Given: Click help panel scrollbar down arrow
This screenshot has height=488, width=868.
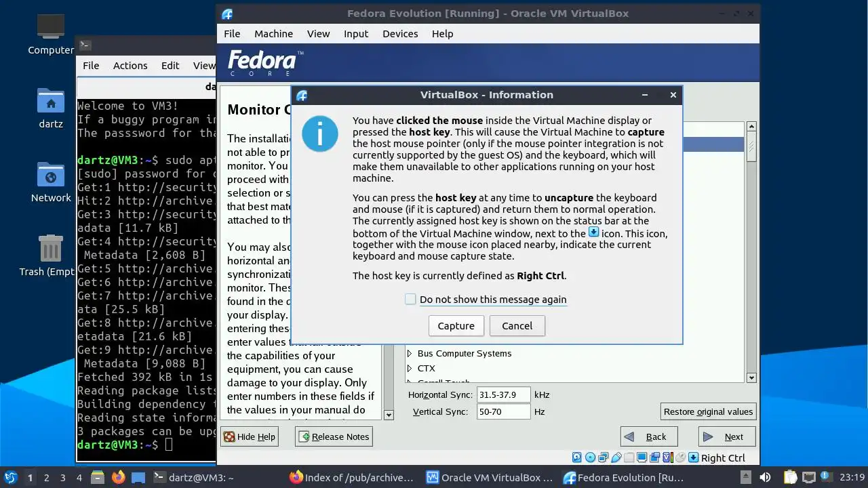Looking at the screenshot, I should (389, 415).
